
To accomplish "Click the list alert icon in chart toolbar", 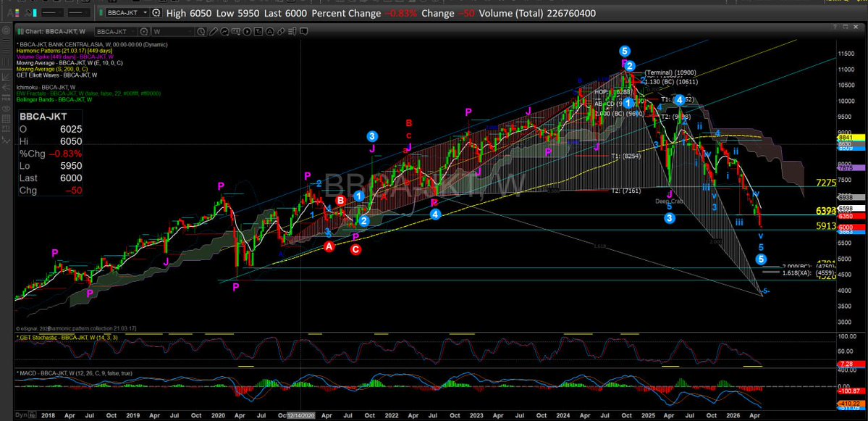I will pyautogui.click(x=292, y=32).
